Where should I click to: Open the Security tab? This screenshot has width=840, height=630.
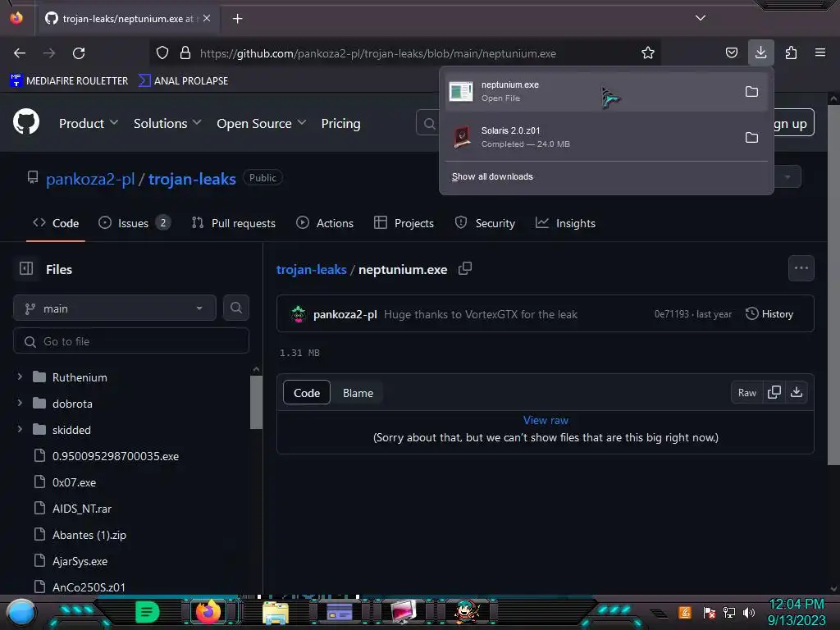[485, 223]
